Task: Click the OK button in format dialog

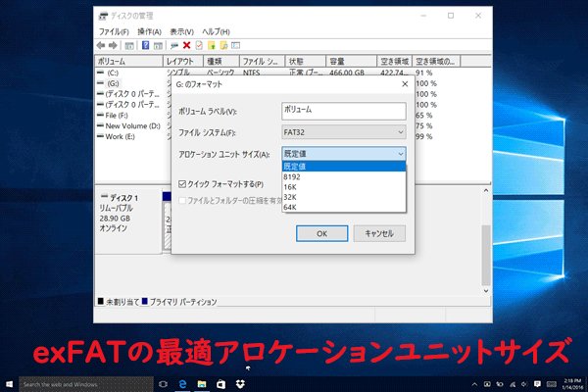Action: pos(321,233)
